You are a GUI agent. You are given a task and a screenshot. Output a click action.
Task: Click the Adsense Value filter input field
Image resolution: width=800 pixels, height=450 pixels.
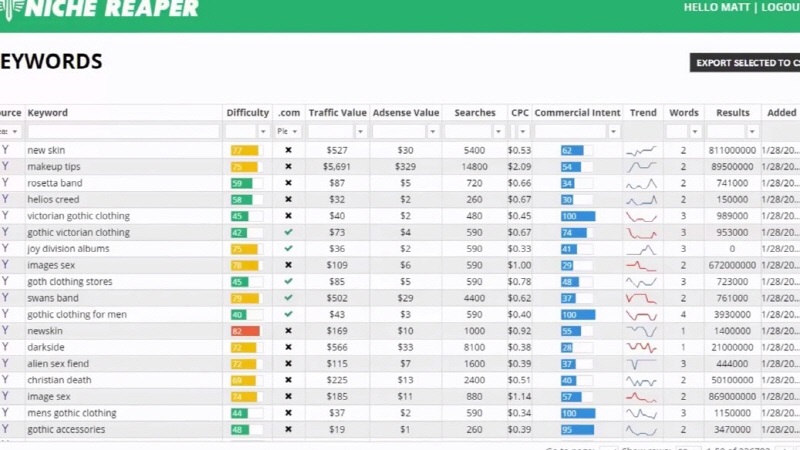pyautogui.click(x=399, y=132)
